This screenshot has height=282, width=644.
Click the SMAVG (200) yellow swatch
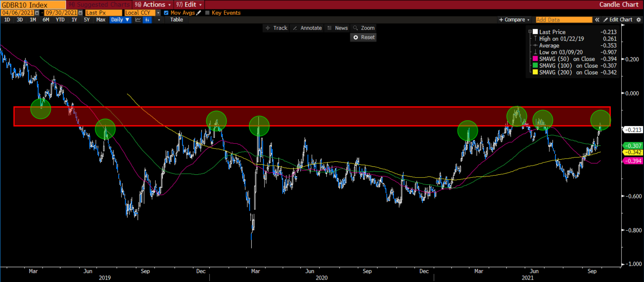coord(535,72)
